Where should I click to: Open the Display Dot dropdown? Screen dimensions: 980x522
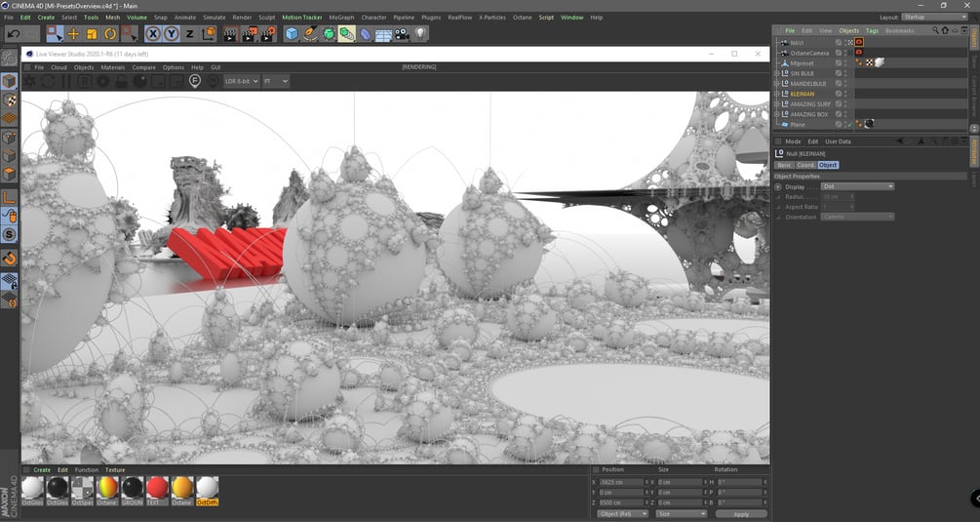tap(857, 186)
